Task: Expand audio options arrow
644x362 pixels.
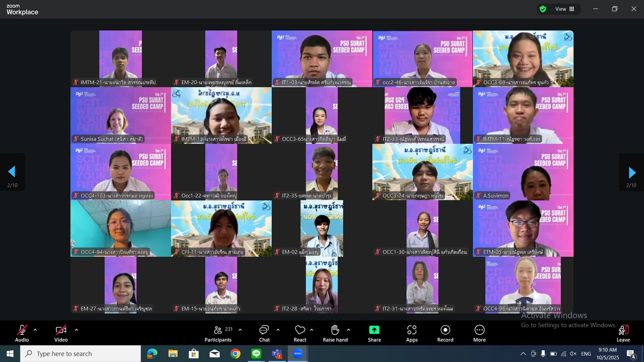Action: [35, 330]
